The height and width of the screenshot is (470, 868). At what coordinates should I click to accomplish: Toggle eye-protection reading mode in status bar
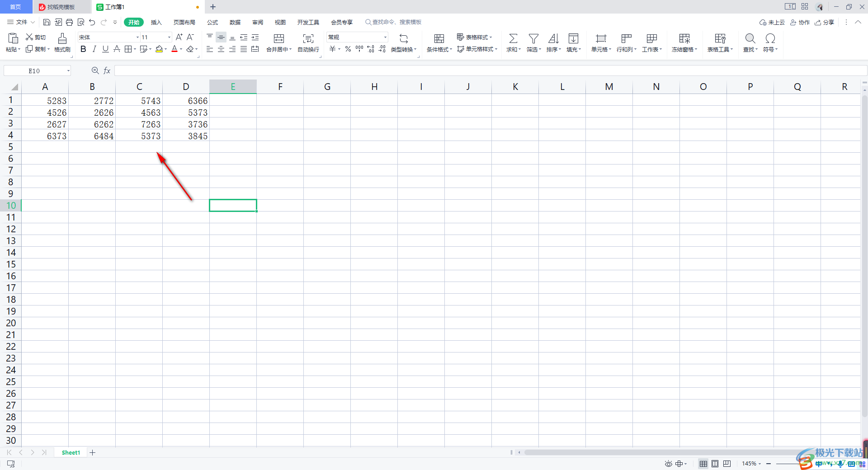[668, 464]
